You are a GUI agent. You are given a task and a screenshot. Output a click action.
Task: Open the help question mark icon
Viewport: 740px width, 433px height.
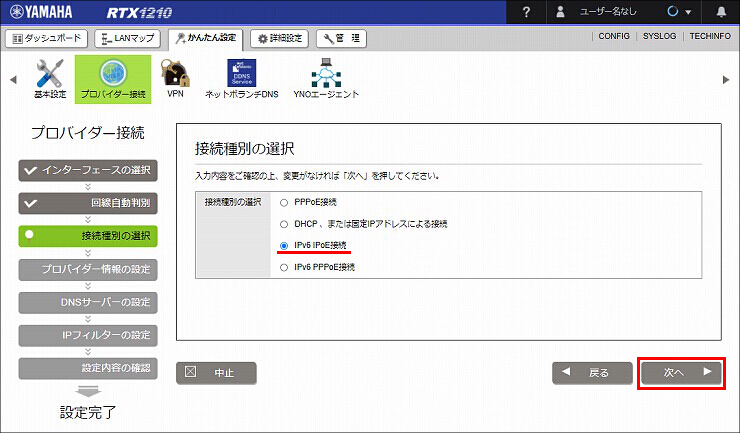point(526,12)
